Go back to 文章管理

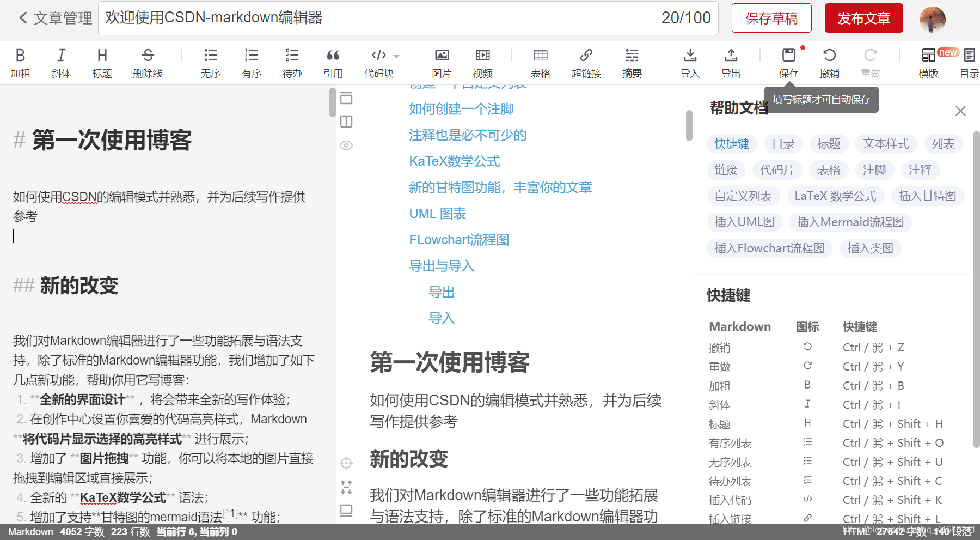[55, 18]
